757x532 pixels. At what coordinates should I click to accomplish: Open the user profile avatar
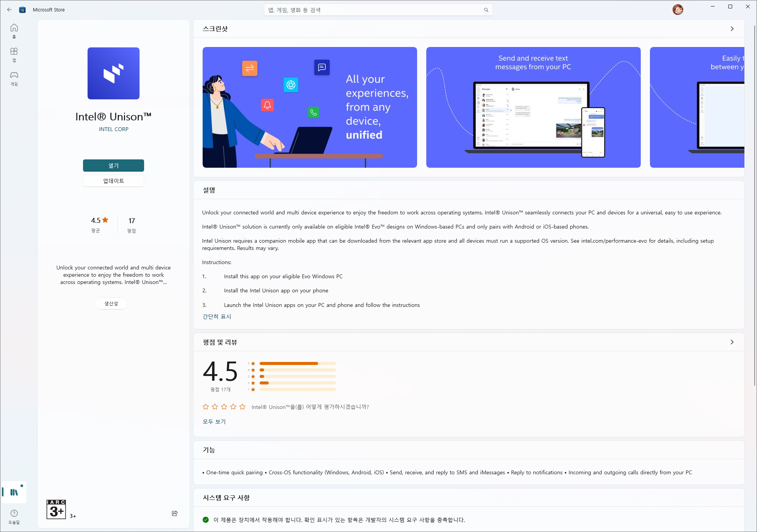[677, 10]
